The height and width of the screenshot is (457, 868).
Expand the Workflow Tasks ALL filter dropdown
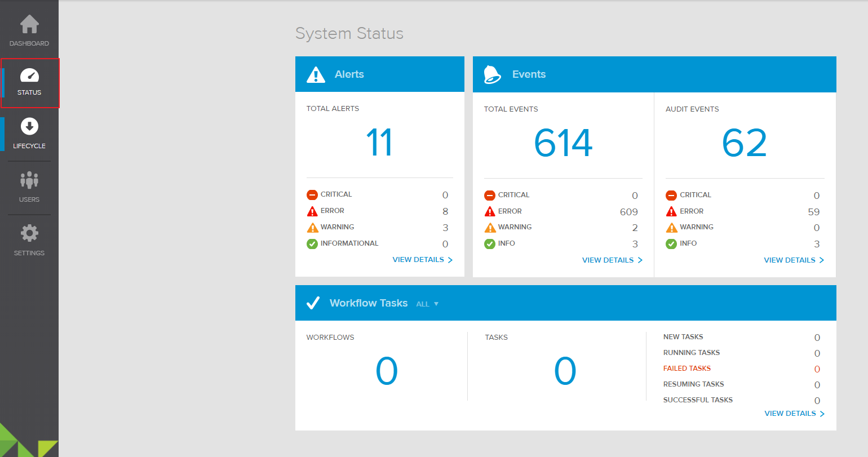click(x=427, y=304)
